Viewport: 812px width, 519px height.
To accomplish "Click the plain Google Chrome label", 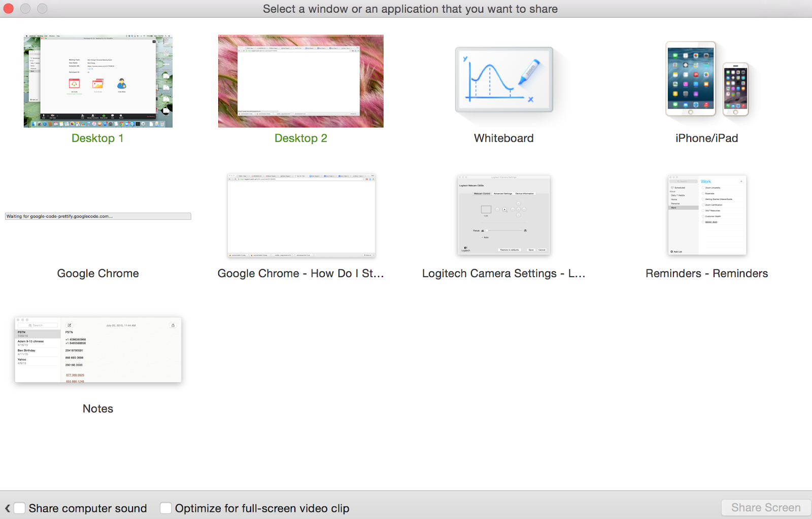I will [x=98, y=273].
